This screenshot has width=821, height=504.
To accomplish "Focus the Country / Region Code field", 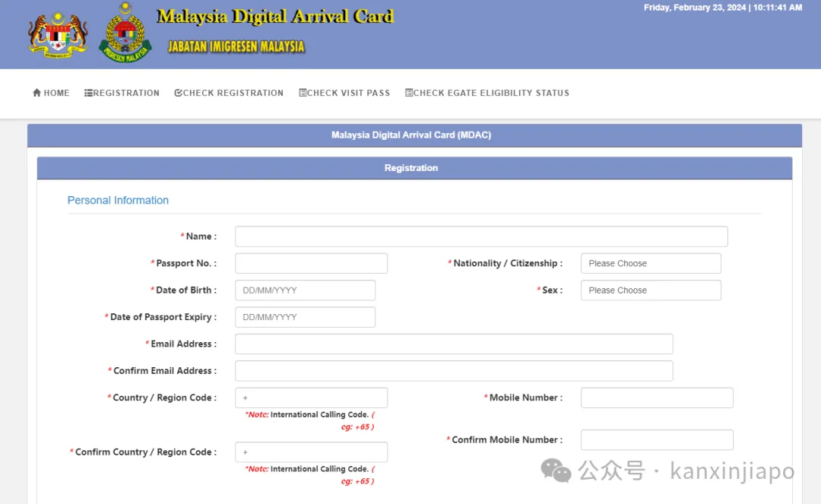I will click(x=311, y=398).
